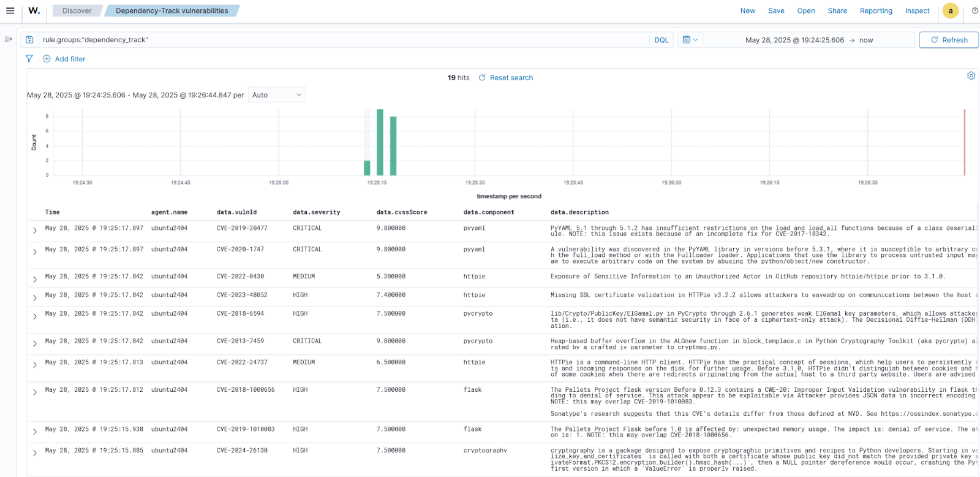Click CRITICAL severity for CVE-2013-7459
This screenshot has width=980, height=477.
click(x=307, y=341)
